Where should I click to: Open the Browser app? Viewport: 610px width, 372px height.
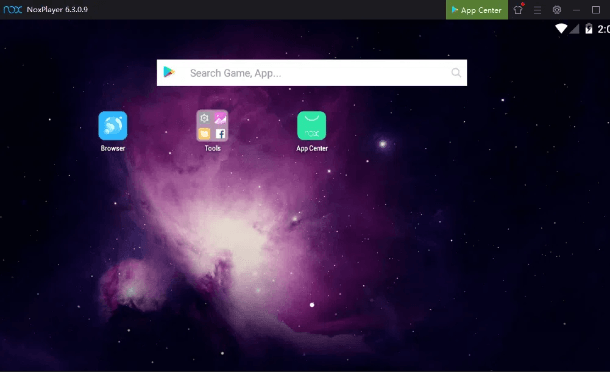[113, 126]
